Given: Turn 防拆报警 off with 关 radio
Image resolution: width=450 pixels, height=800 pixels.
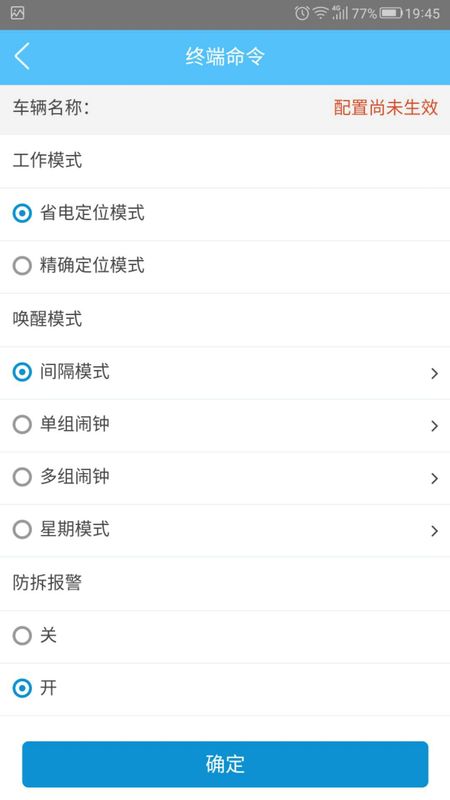Looking at the screenshot, I should [22, 636].
